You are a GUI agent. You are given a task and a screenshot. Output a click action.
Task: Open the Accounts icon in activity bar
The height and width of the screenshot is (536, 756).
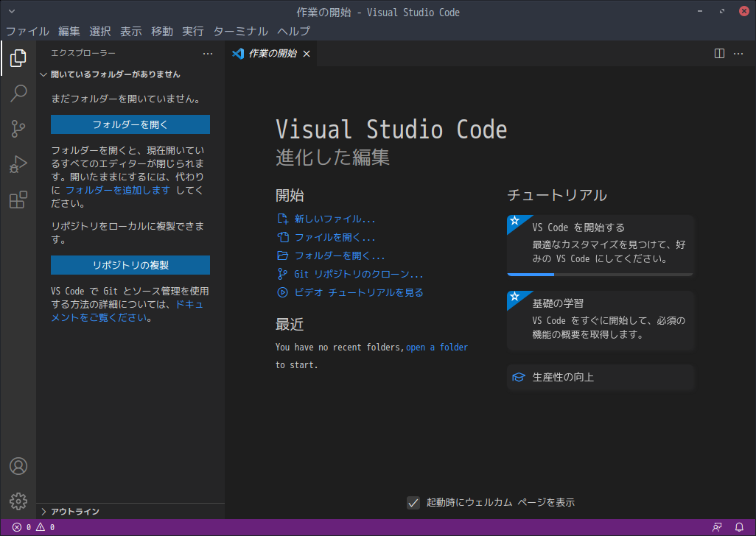[x=18, y=466]
